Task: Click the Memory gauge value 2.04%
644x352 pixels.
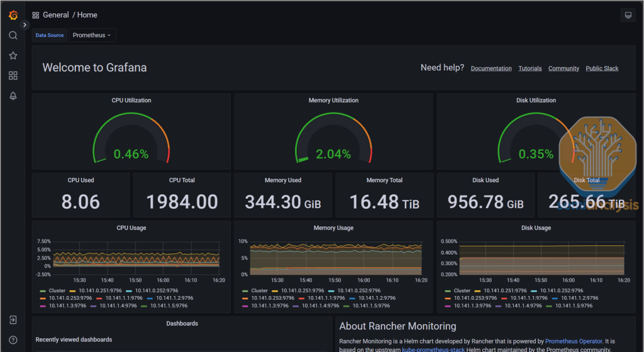Action: click(x=333, y=154)
